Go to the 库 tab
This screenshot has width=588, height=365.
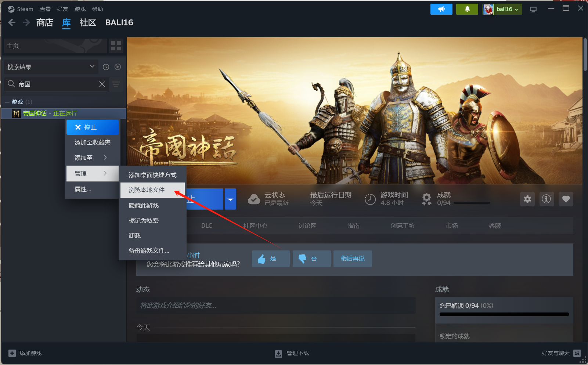(x=66, y=23)
